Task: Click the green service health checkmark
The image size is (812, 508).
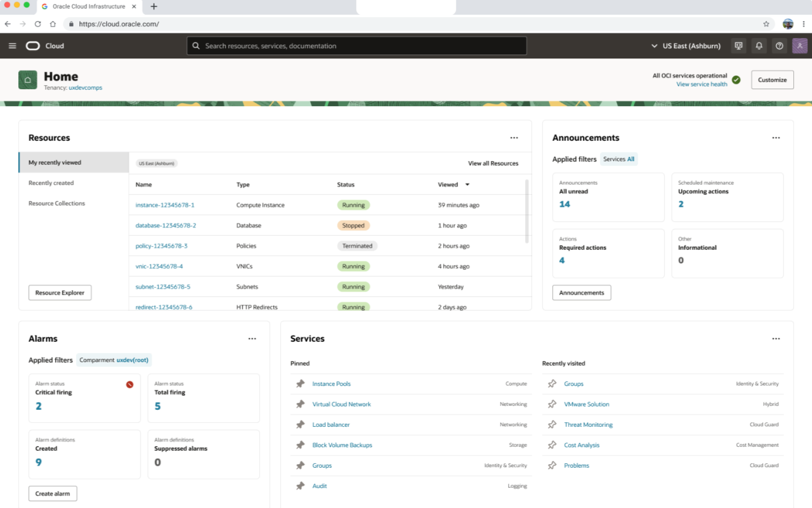Action: (737, 80)
